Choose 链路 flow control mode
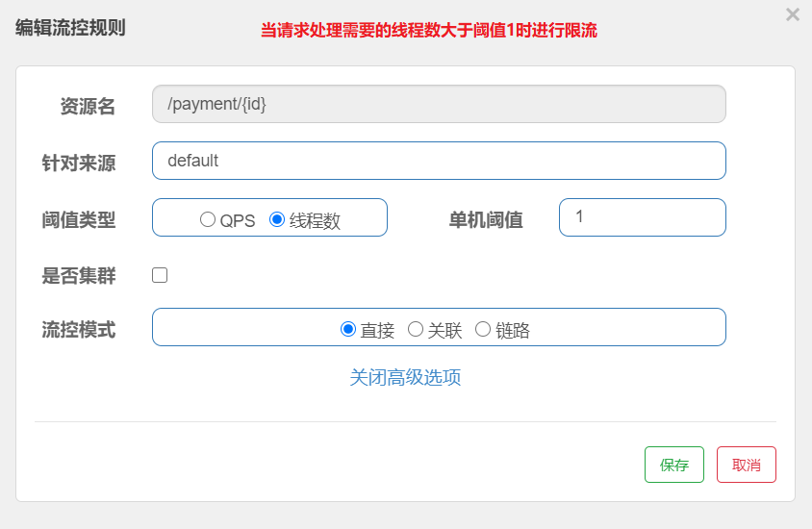 (x=483, y=329)
